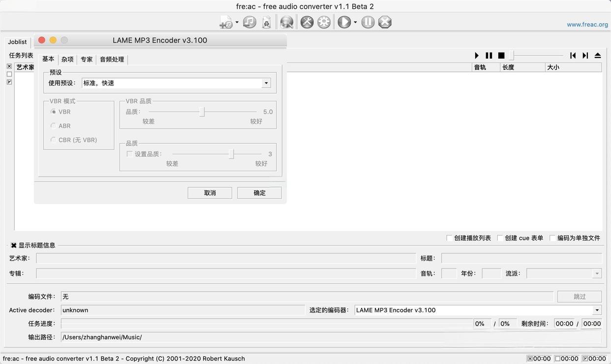Click the 年份 input field
611x364 pixels.
point(491,273)
